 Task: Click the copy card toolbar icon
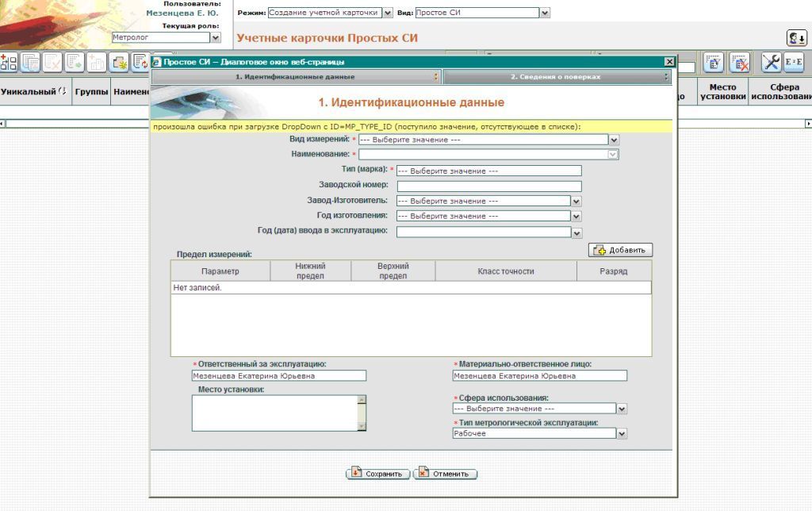click(31, 62)
